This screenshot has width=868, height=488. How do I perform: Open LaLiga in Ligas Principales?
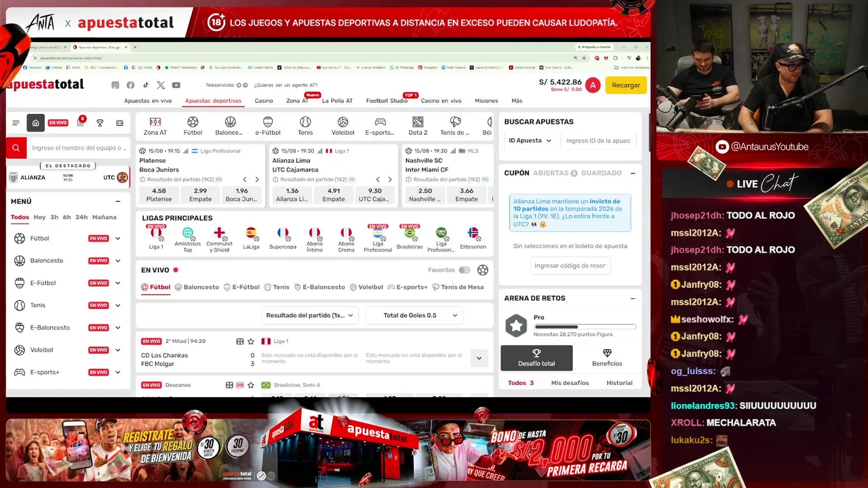[252, 238]
